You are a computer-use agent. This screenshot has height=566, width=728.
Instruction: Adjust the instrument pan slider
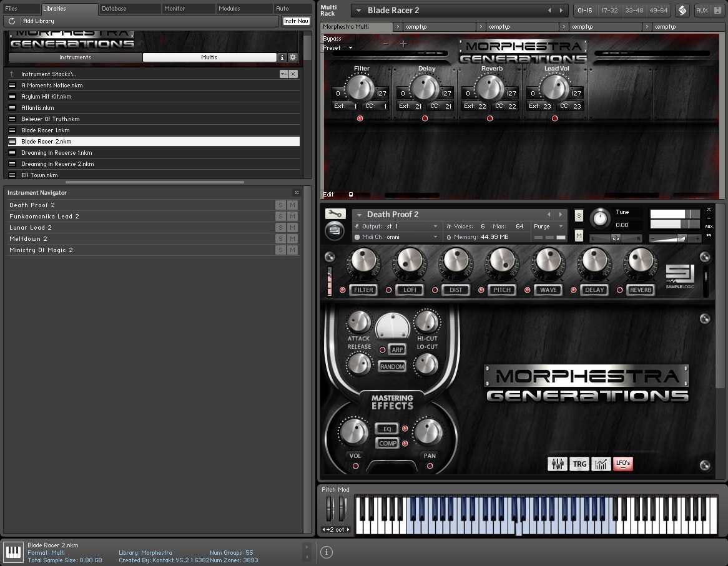pos(616,238)
